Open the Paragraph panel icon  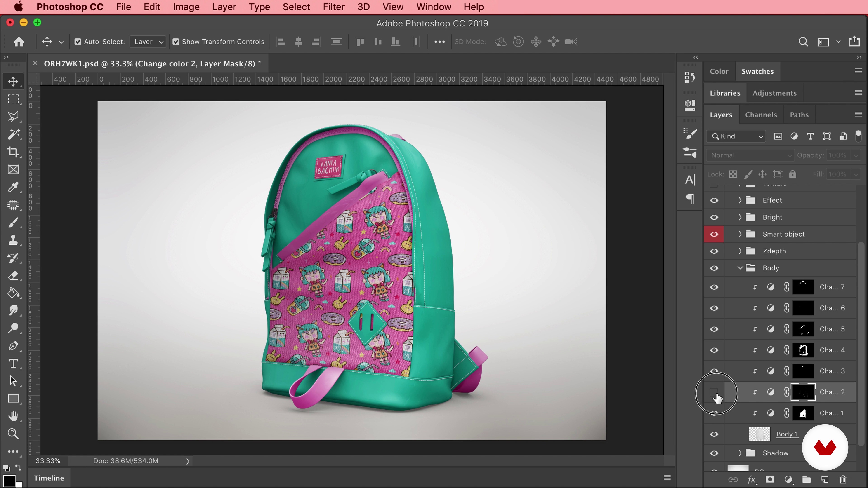pos(689,199)
